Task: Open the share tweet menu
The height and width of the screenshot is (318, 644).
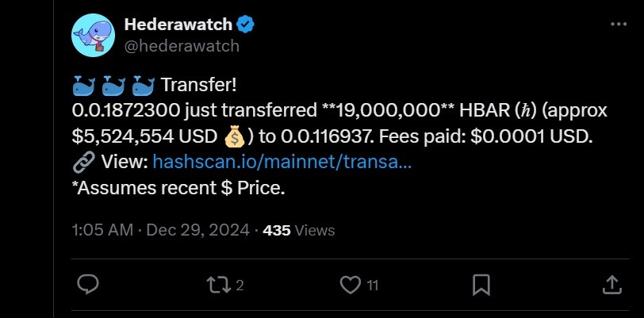Action: 611,284
